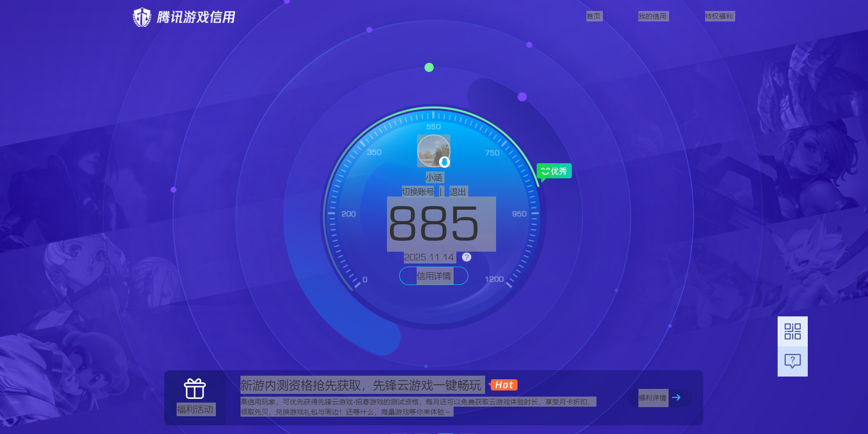The width and height of the screenshot is (868, 434).
Task: Click the blue arrow next to 福利详情
Action: [676, 398]
